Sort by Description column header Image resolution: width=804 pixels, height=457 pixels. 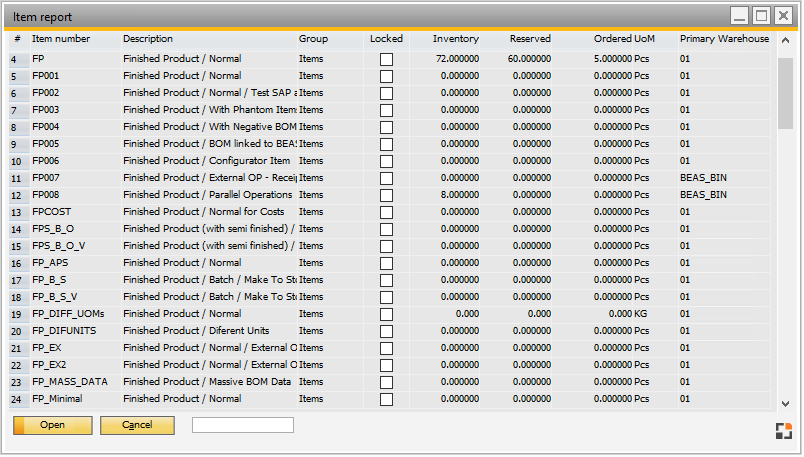148,39
